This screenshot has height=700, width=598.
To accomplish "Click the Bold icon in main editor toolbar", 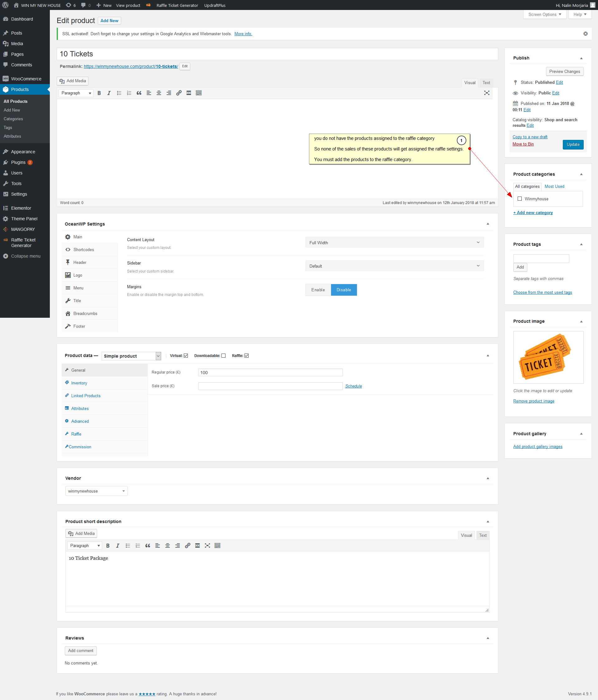I will (x=99, y=93).
